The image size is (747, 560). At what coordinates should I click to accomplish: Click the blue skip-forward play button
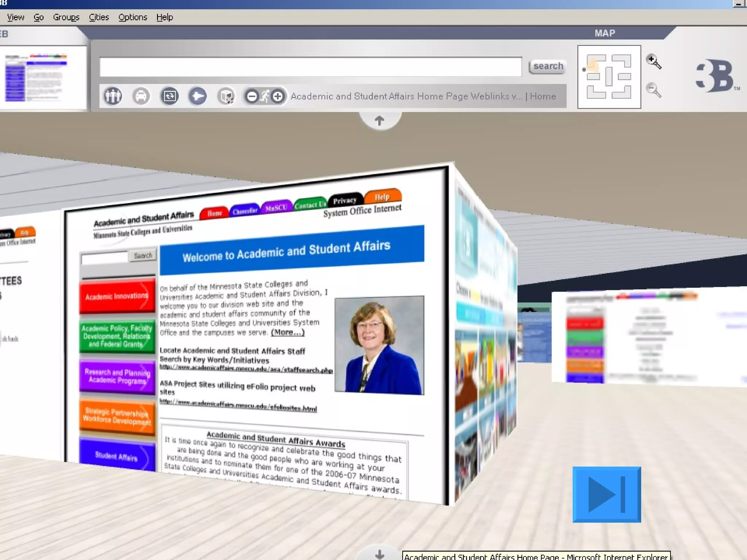pos(607,494)
